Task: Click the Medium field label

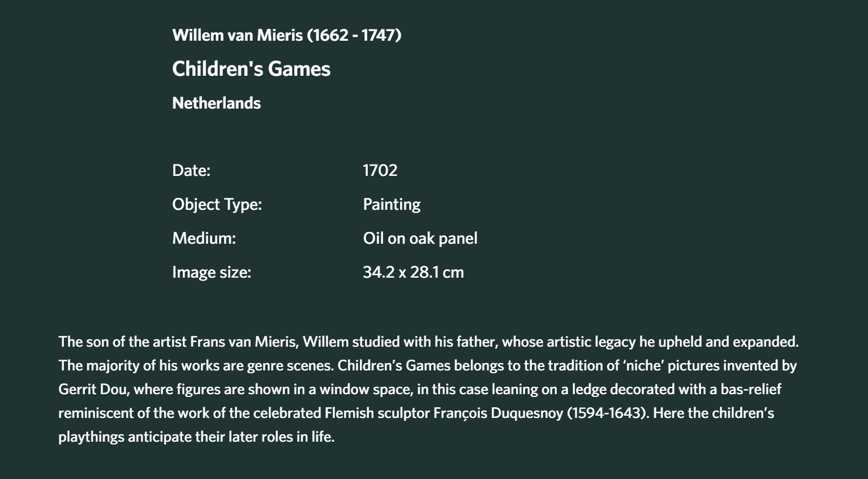Action: pos(204,238)
